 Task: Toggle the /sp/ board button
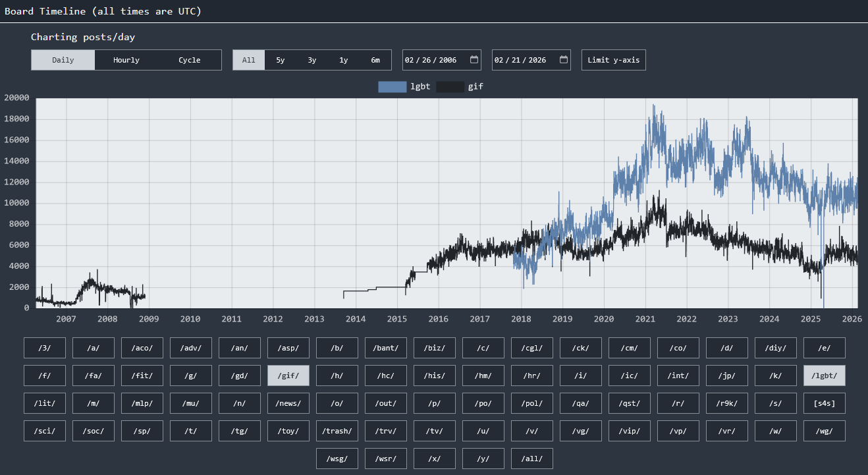click(x=142, y=431)
